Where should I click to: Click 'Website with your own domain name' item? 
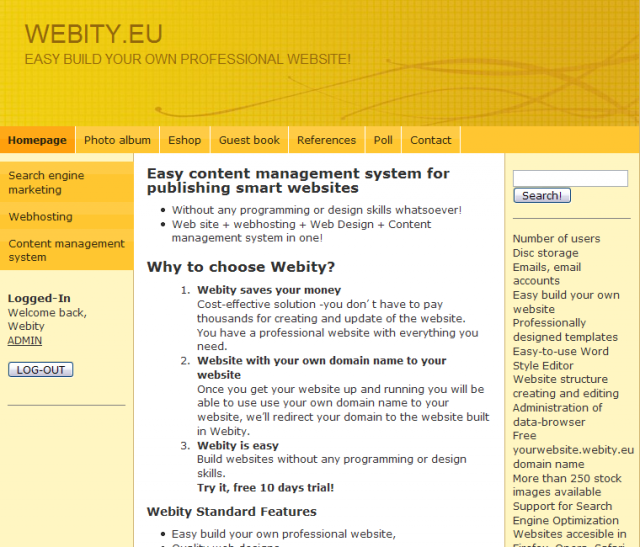(322, 367)
